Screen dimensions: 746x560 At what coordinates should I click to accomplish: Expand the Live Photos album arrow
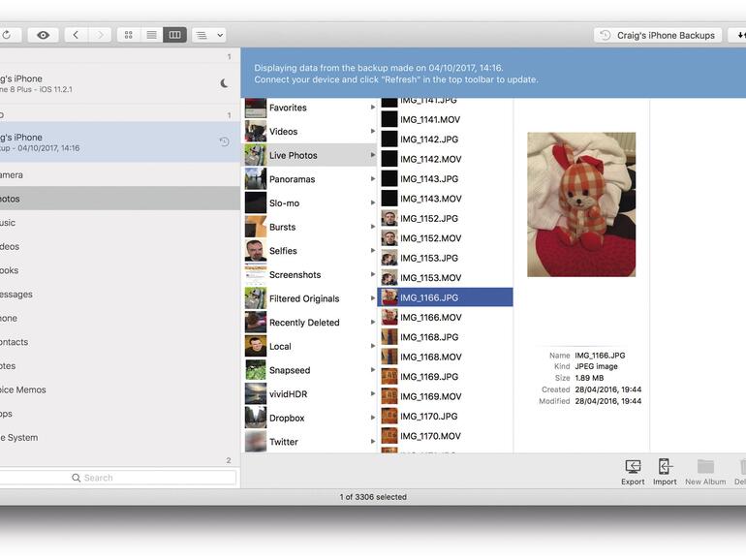373,155
